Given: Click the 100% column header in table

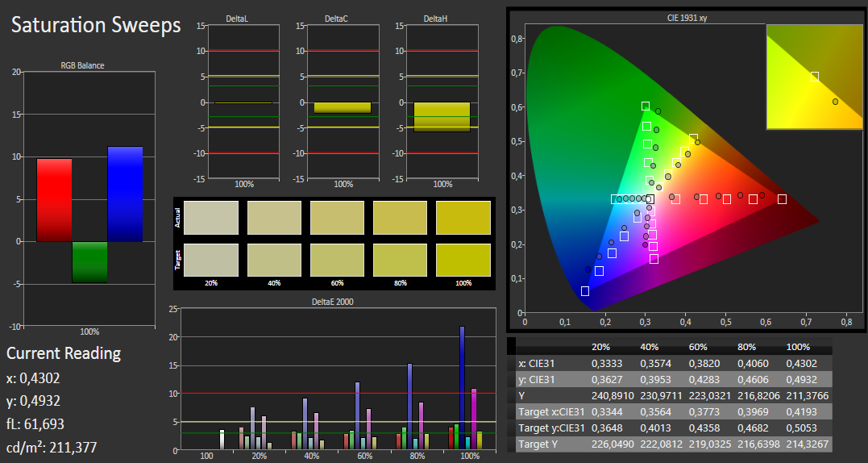Looking at the screenshot, I should (798, 347).
